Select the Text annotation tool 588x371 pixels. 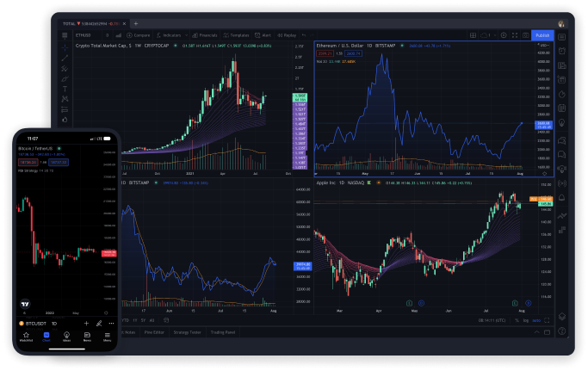click(65, 89)
